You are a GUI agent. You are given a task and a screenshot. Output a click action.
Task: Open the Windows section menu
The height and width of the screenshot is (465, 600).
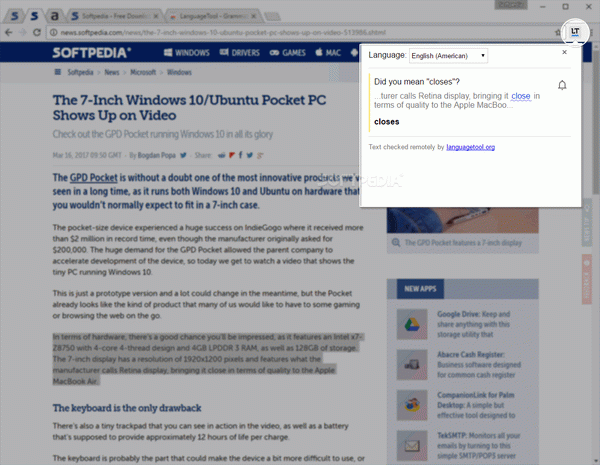point(187,52)
